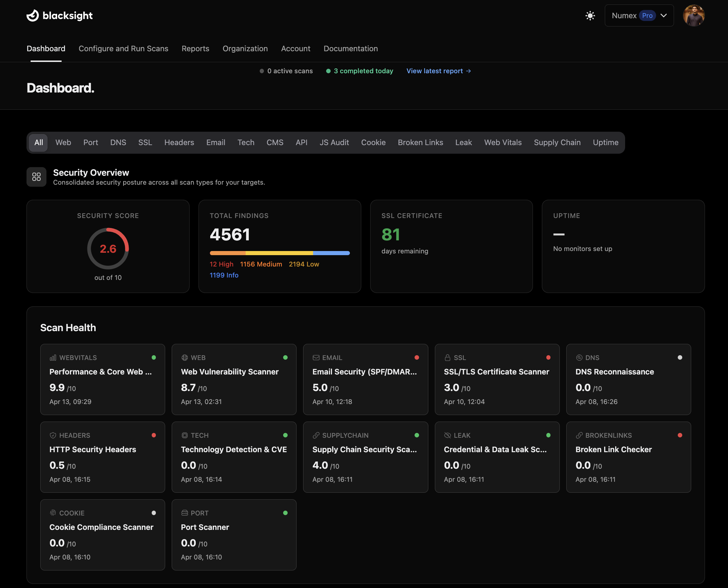This screenshot has width=728, height=588.
Task: Click the green status dot on Port Scanner
Action: pos(286,513)
